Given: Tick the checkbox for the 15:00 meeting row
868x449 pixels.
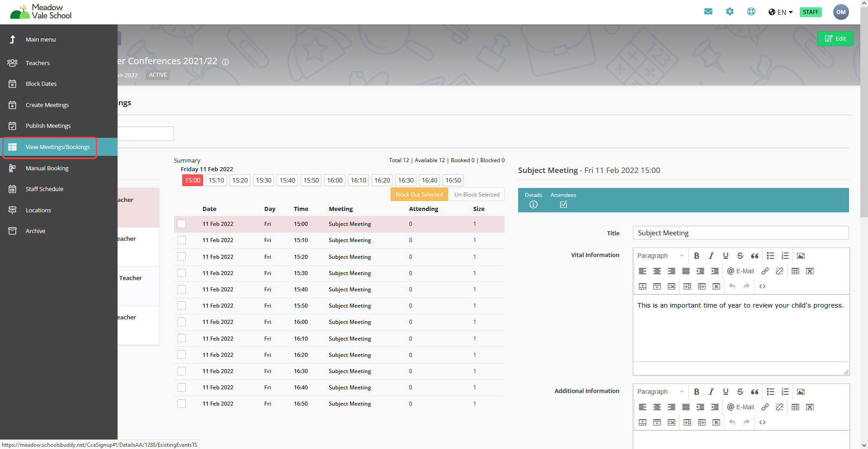Looking at the screenshot, I should click(182, 224).
